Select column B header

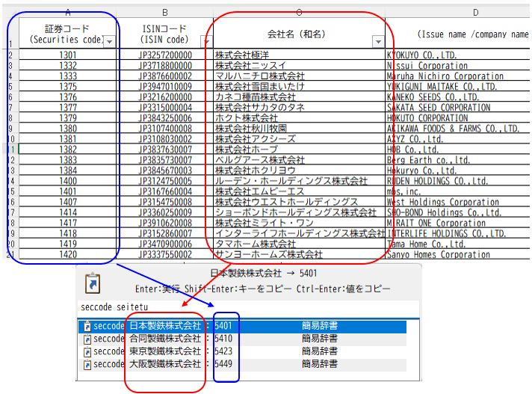[x=165, y=13]
